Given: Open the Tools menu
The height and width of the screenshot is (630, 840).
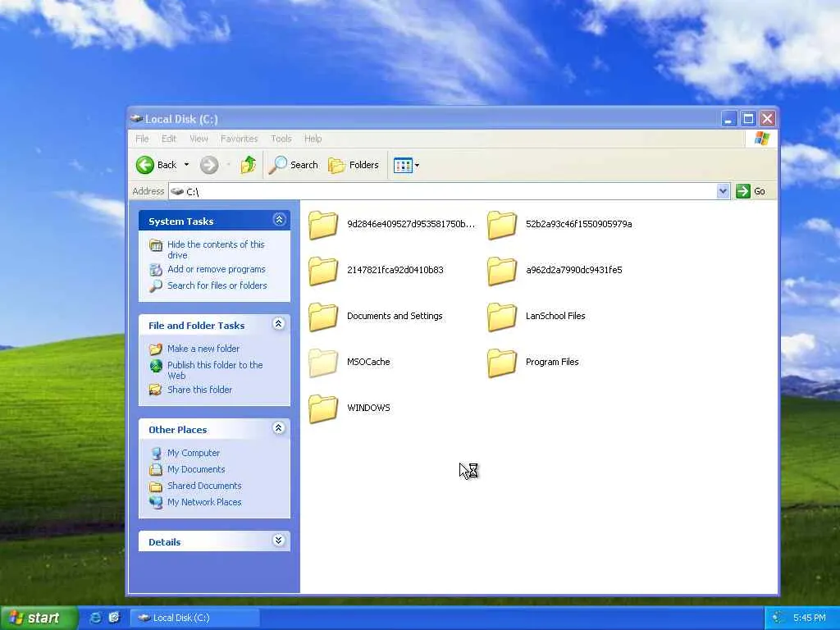Looking at the screenshot, I should pyautogui.click(x=281, y=139).
